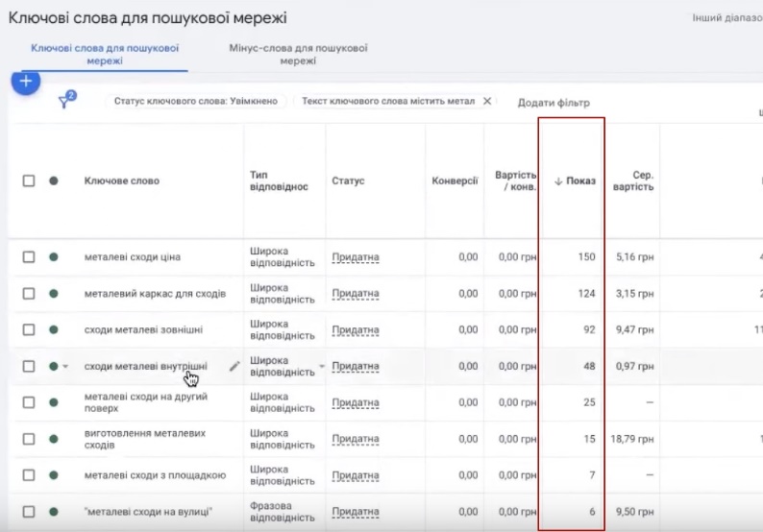Screen dimensions: 763x532
Task: Select checkbox for 'металевий каркас для сходів'
Action: click(x=29, y=294)
